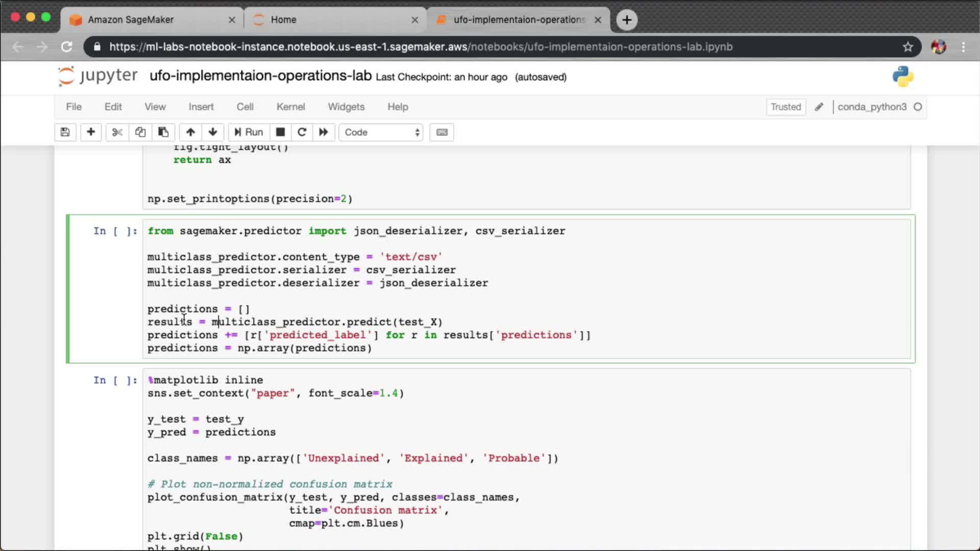Image resolution: width=980 pixels, height=551 pixels.
Task: Expand the Widgets menu
Action: (x=346, y=107)
